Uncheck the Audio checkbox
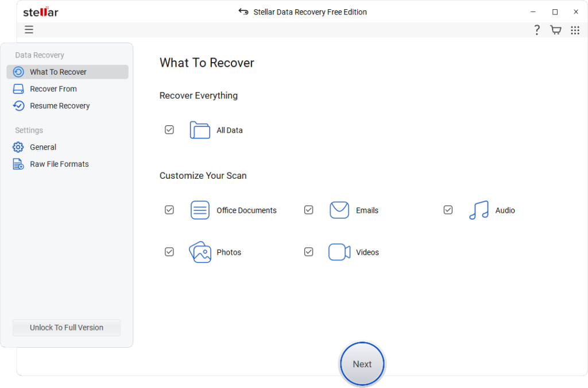Image resolution: width=588 pixels, height=388 pixels. coord(448,210)
